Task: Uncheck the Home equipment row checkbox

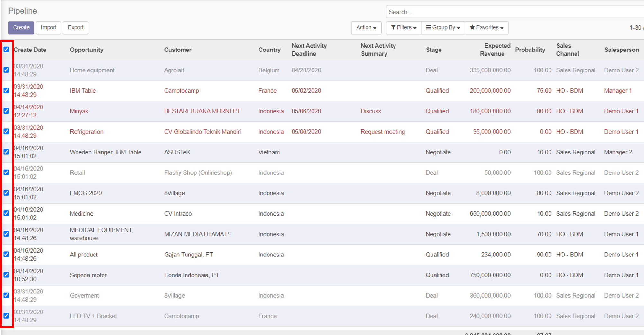Action: click(x=6, y=70)
